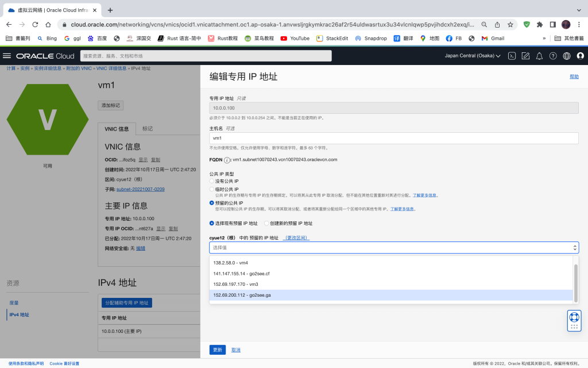Select the 临时公共 IP radio option
588x368 pixels.
[212, 189]
